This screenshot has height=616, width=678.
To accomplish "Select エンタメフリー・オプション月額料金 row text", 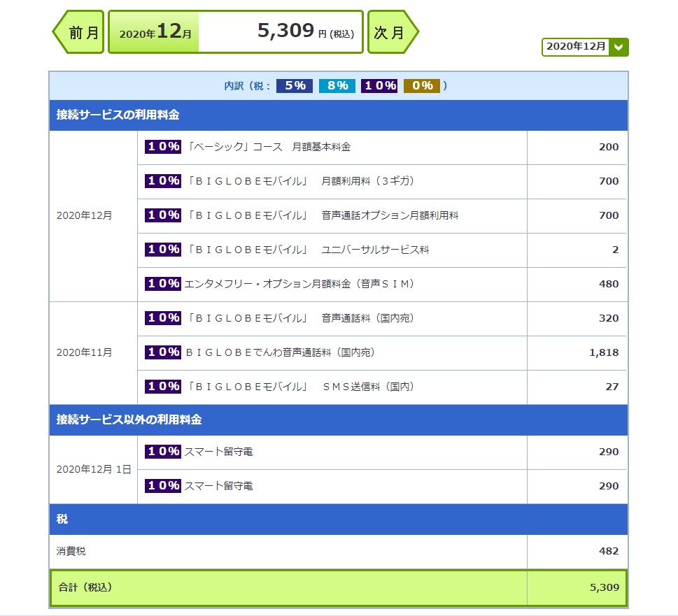I will pyautogui.click(x=299, y=284).
